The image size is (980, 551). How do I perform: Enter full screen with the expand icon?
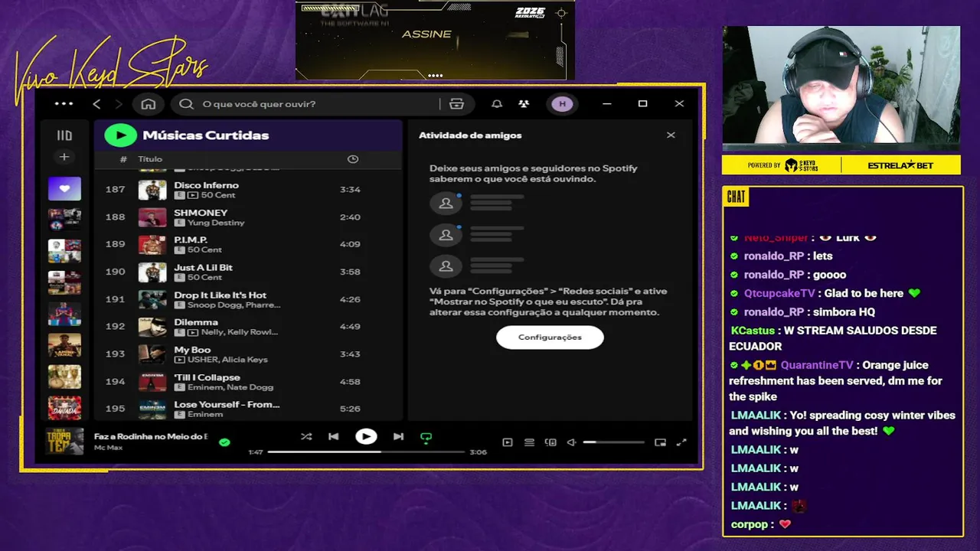(x=681, y=442)
